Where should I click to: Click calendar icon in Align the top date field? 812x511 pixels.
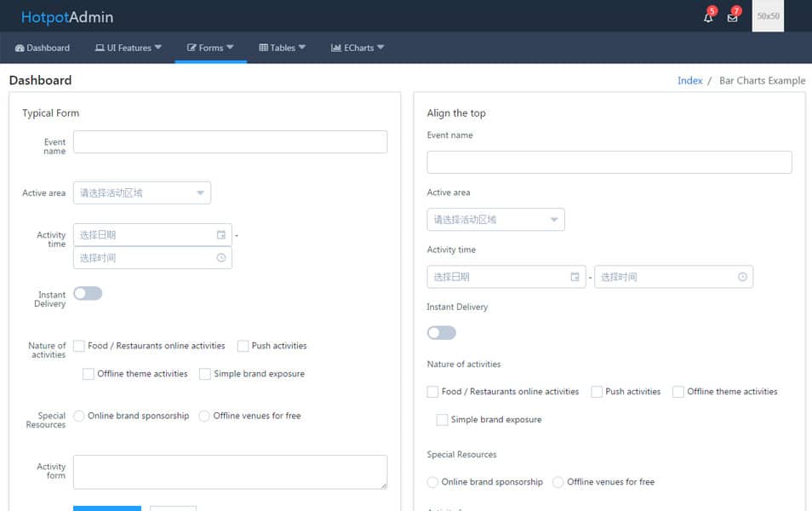[x=575, y=277]
